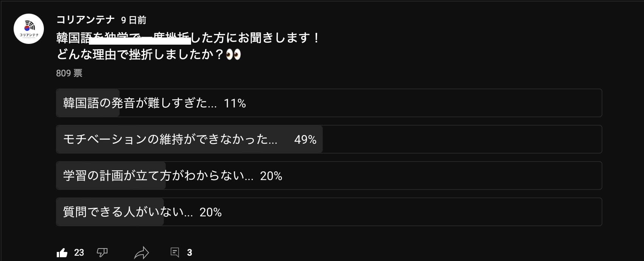Share the poll using the arrow icon

pos(142,253)
